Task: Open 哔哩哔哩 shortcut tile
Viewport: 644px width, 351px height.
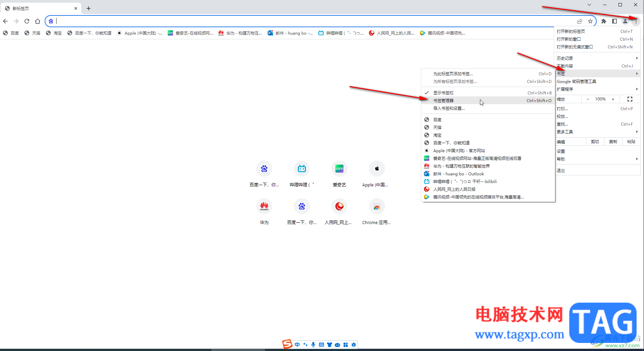Action: point(302,174)
